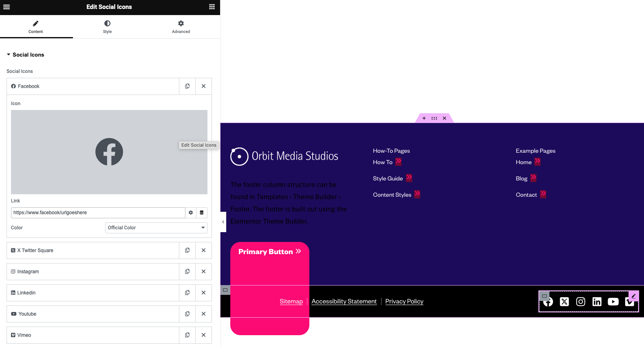Click the X Twitter icon in footer
The image size is (644, 347).
pyautogui.click(x=565, y=301)
